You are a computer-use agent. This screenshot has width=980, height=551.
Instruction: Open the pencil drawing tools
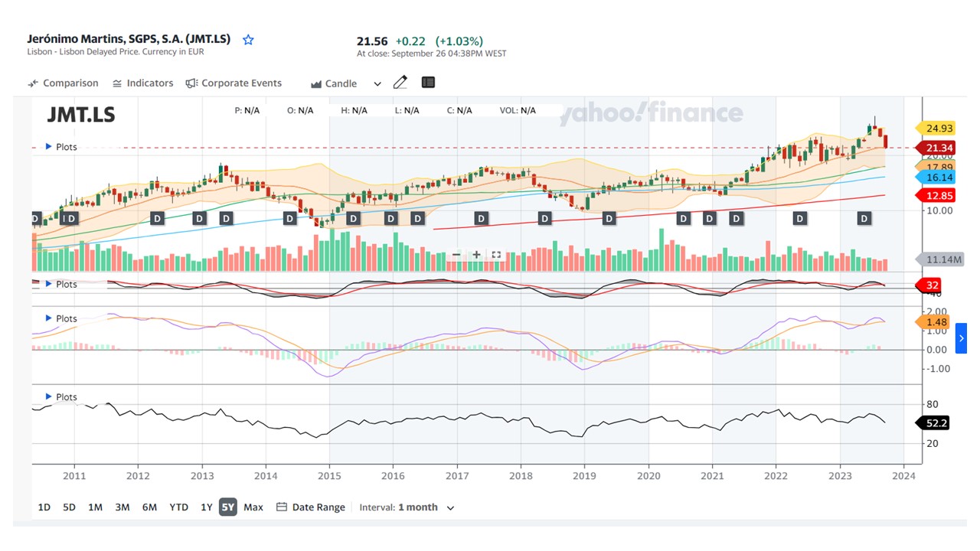pyautogui.click(x=400, y=83)
